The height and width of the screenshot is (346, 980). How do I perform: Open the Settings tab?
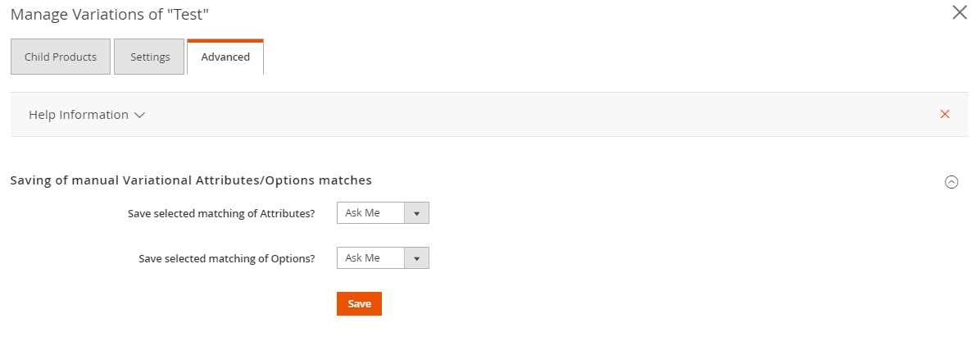click(150, 57)
